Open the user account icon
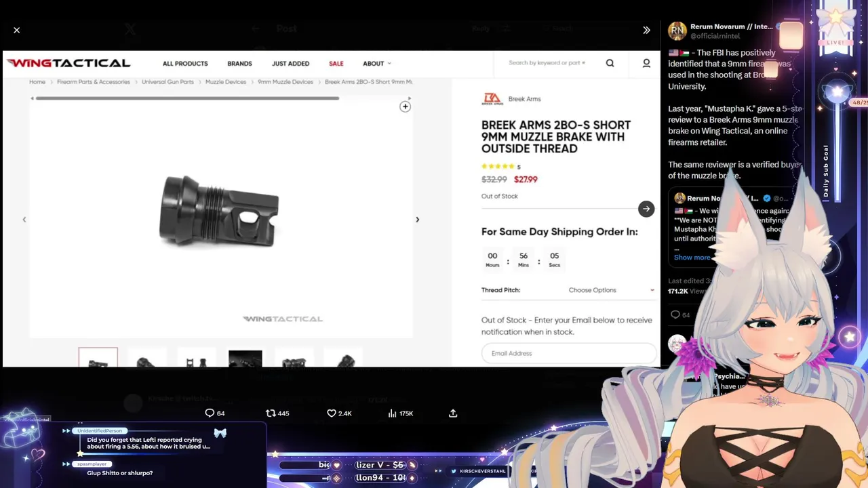 pyautogui.click(x=646, y=63)
